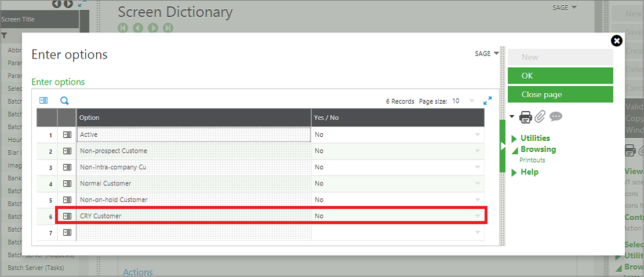Click the empty option cell in row 7
Image resolution: width=644 pixels, height=277 pixels.
(194, 233)
